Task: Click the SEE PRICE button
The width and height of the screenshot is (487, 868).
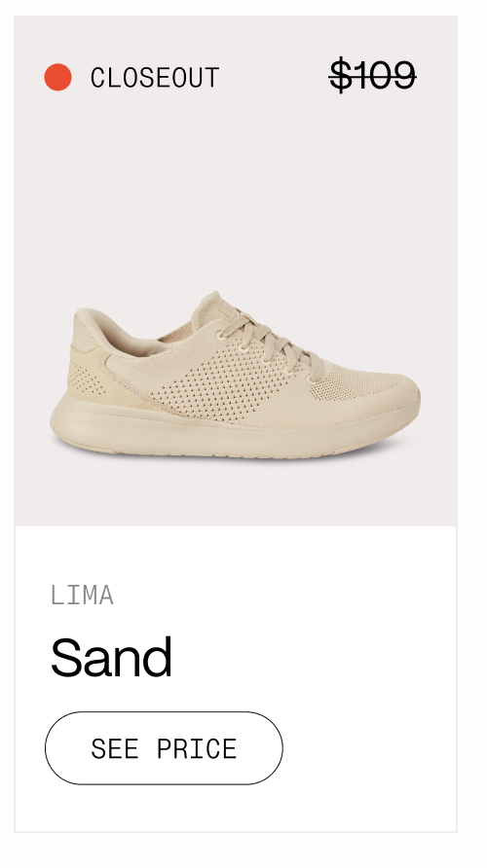Action: (x=164, y=748)
